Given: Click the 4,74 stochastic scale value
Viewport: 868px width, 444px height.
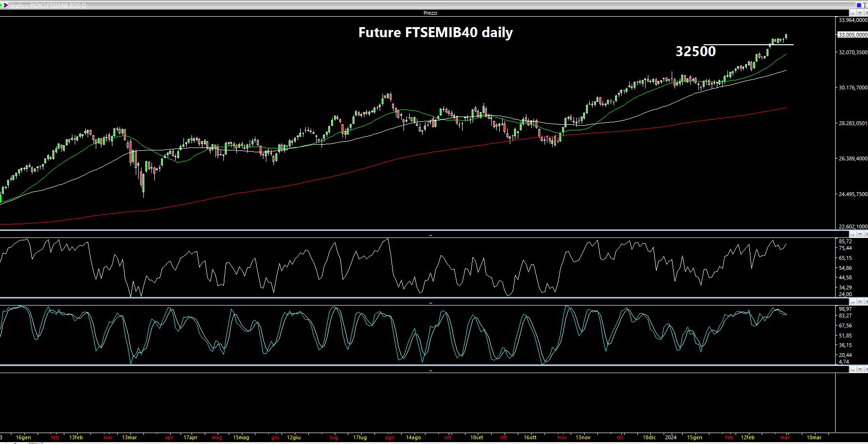Looking at the screenshot, I should coord(844,362).
